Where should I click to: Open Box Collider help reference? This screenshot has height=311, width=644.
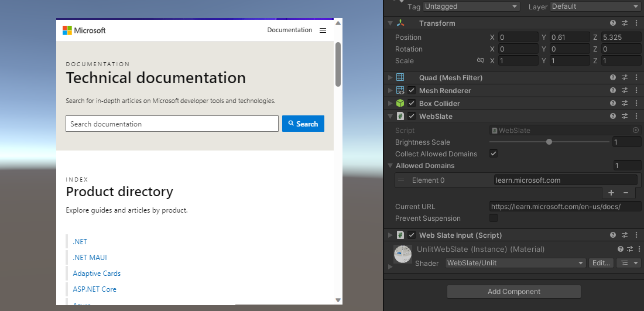pyautogui.click(x=613, y=104)
